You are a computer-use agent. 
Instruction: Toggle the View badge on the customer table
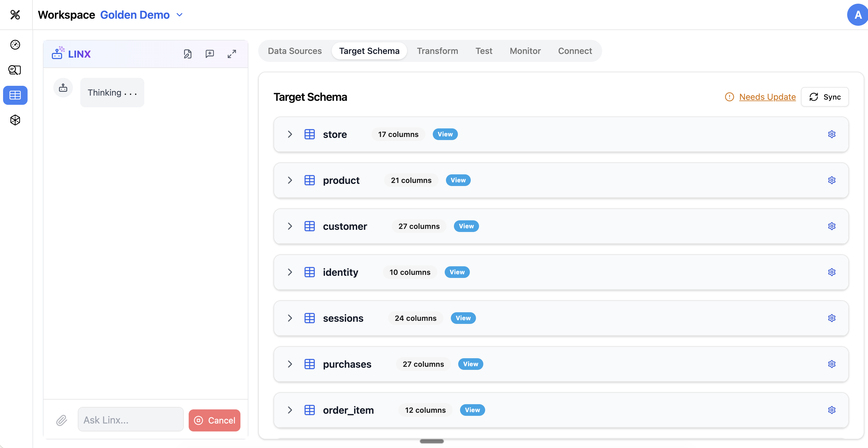[x=466, y=226]
